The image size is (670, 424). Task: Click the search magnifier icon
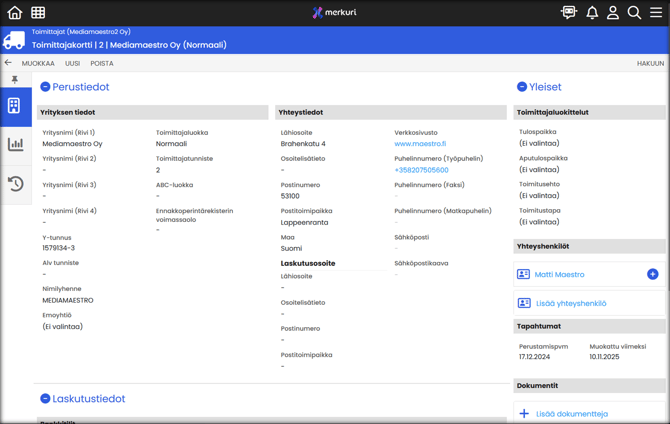tap(634, 13)
